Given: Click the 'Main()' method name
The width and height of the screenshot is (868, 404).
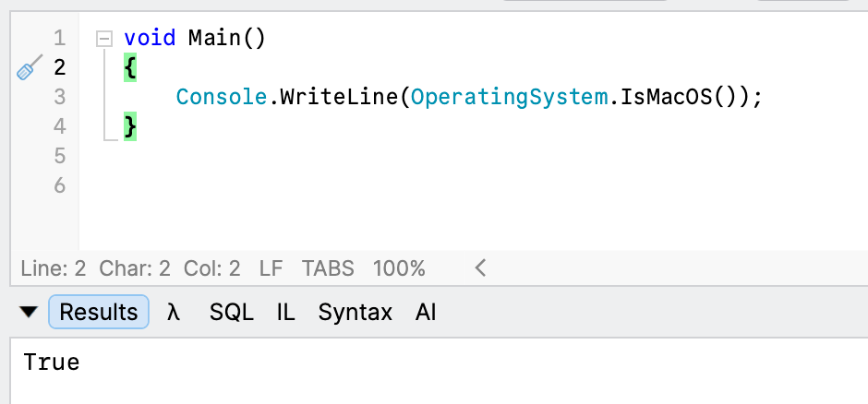Looking at the screenshot, I should coord(227,39).
